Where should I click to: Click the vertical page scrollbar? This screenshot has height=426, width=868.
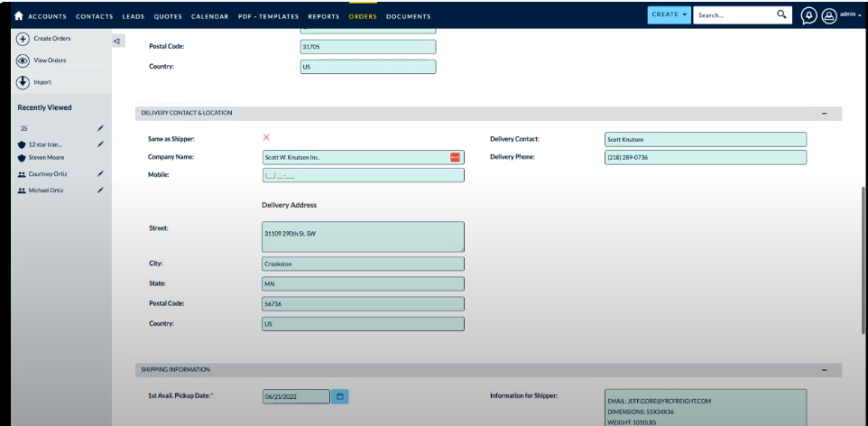point(863,262)
